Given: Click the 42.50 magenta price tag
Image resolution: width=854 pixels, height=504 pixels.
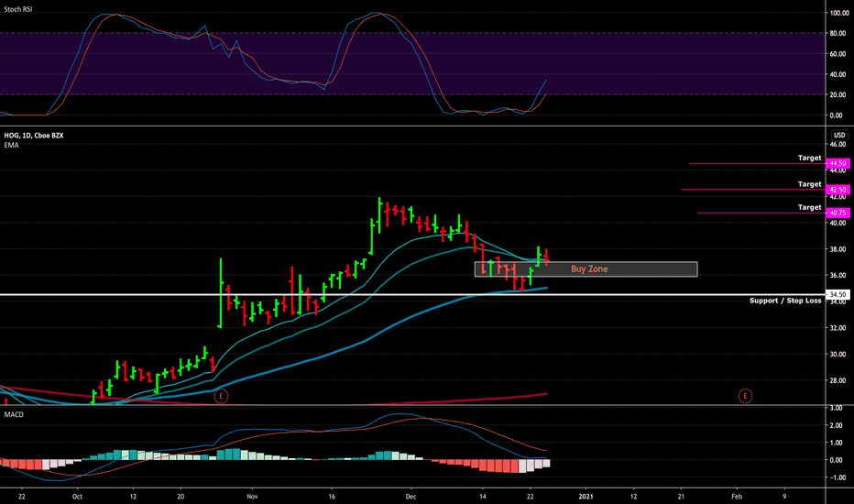Looking at the screenshot, I should point(838,190).
